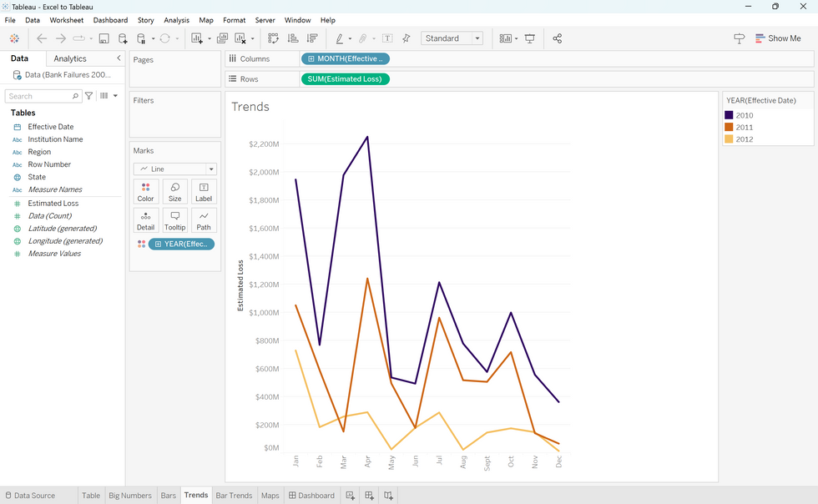The height and width of the screenshot is (504, 818).
Task: Click the 2010 legend color swatch
Action: coord(729,115)
